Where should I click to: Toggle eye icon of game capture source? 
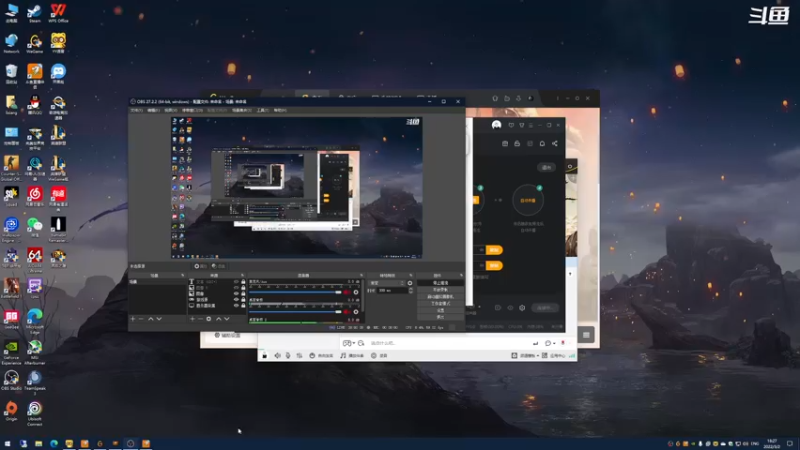coord(236,299)
